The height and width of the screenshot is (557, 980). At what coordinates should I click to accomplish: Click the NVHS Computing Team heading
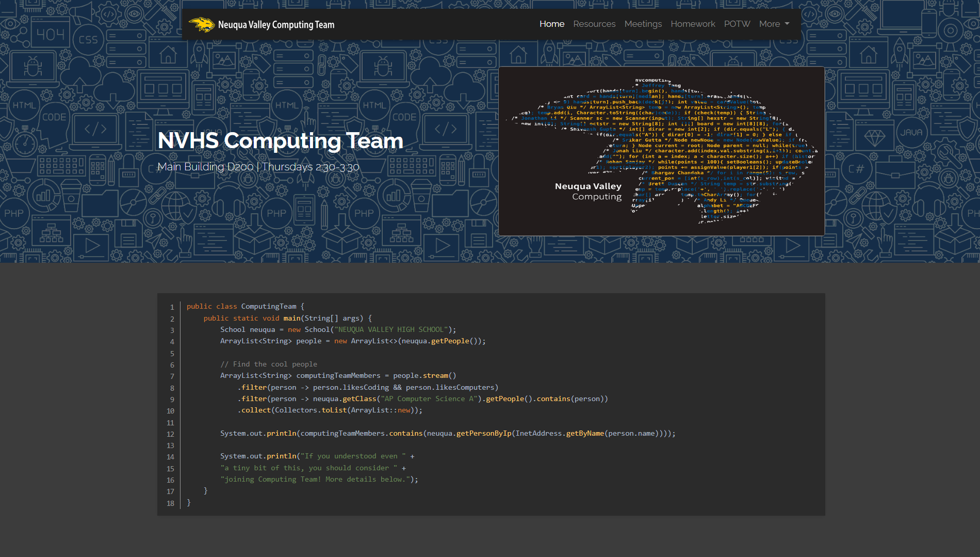coord(280,140)
